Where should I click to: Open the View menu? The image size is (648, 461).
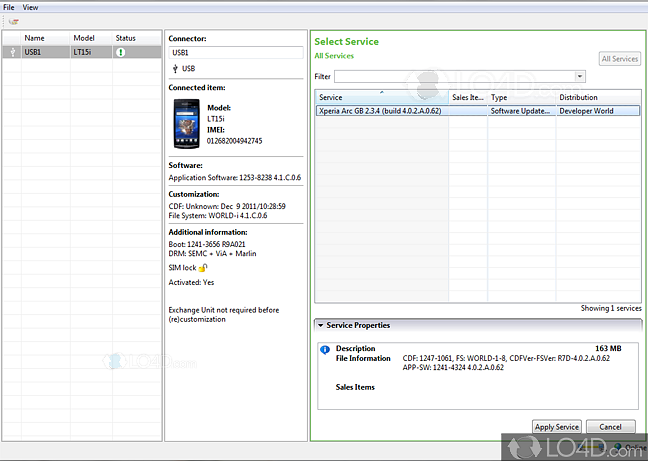click(31, 6)
